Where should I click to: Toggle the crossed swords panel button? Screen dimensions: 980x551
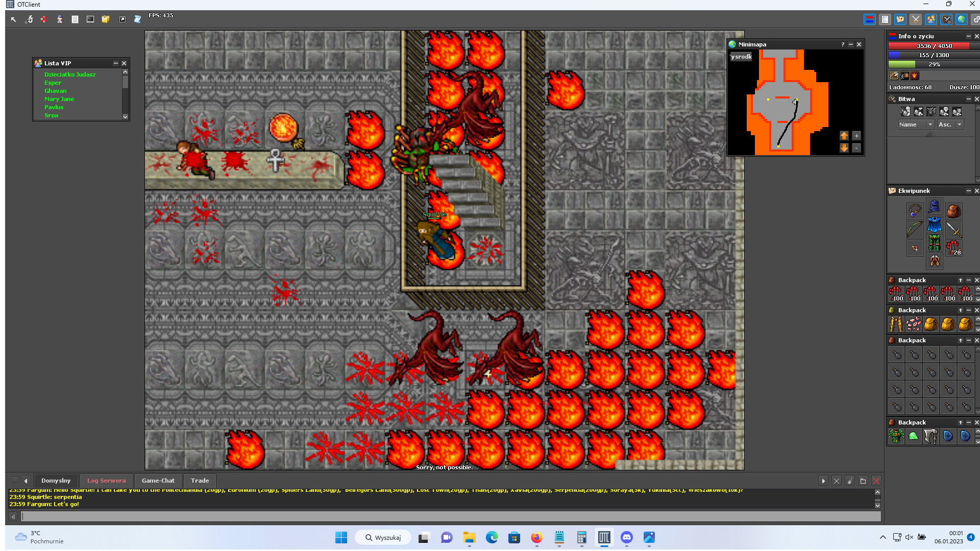(x=916, y=19)
